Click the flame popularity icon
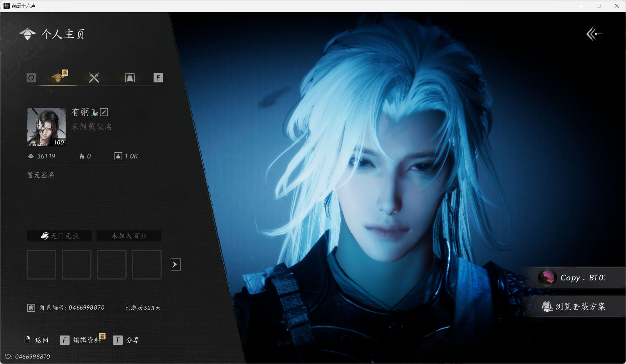 tap(82, 156)
